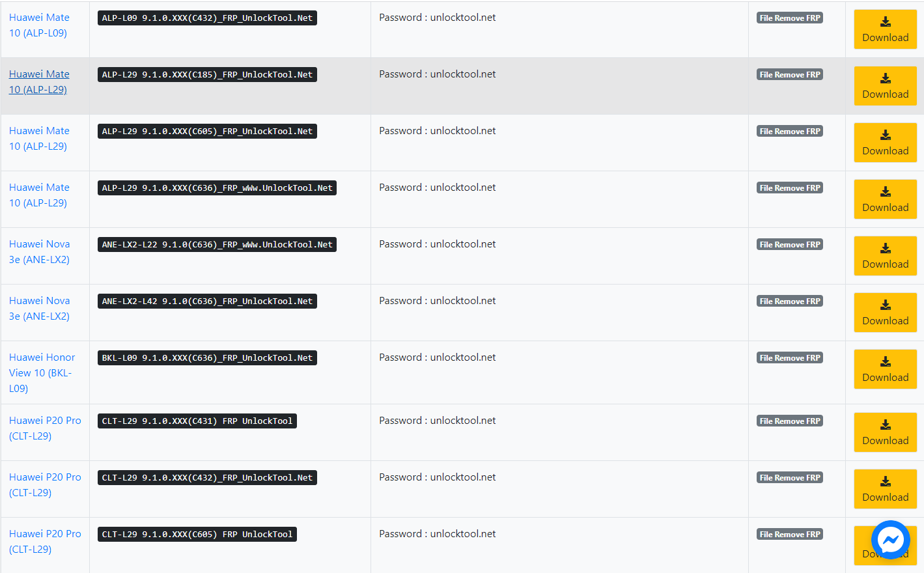Download the ALP-L29 C636 FRP file
924x573 pixels.
click(885, 199)
